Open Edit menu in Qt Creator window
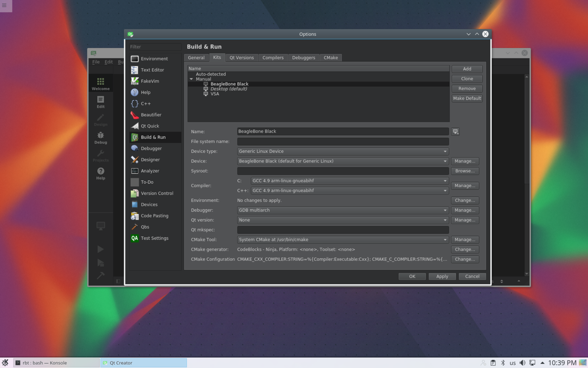 (108, 62)
